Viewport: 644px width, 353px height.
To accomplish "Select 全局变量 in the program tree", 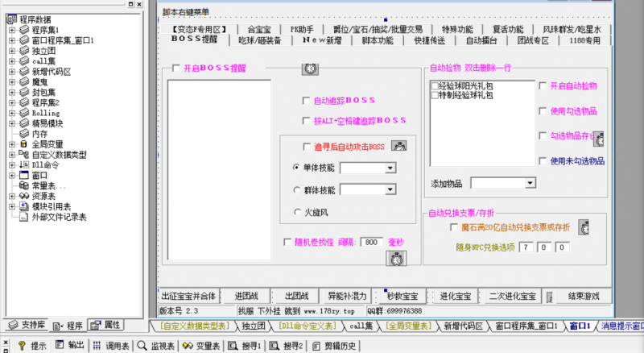I will point(47,144).
